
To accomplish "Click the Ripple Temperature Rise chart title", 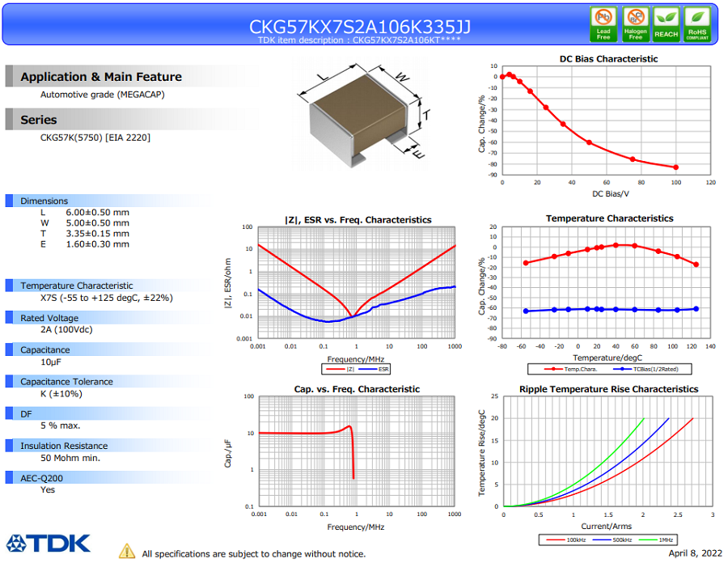I will pyautogui.click(x=608, y=389).
